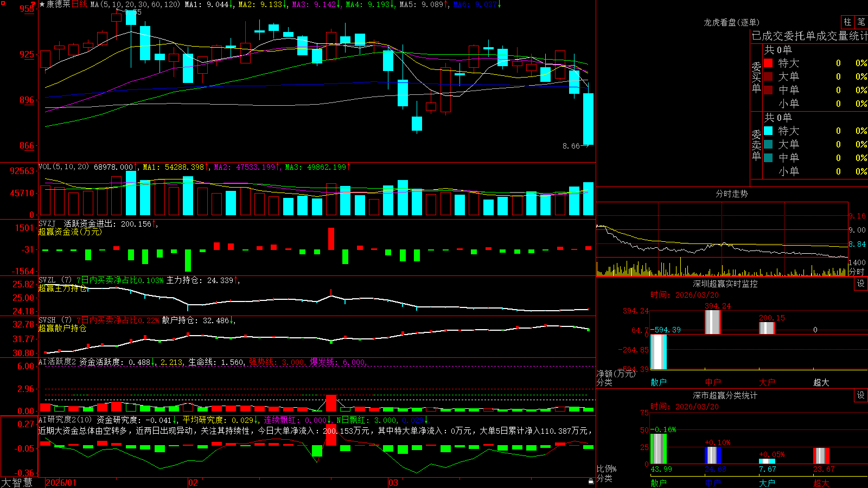868x488 pixels.
Task: Click the red 超大 label in 深市超赢分类统计
Action: (x=821, y=483)
